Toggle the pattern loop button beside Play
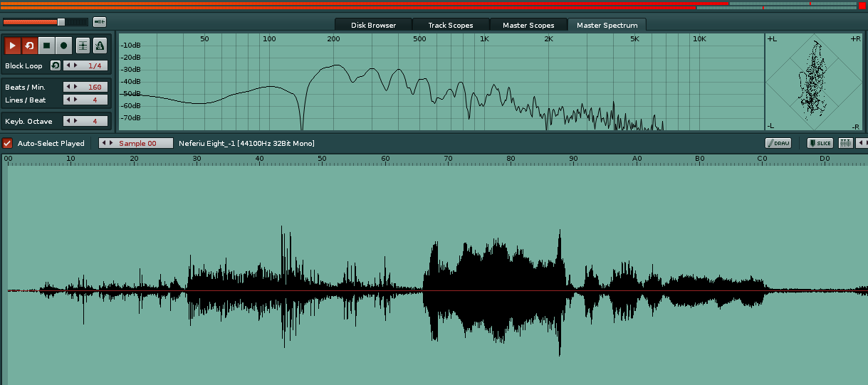This screenshot has height=385, width=868. click(29, 46)
